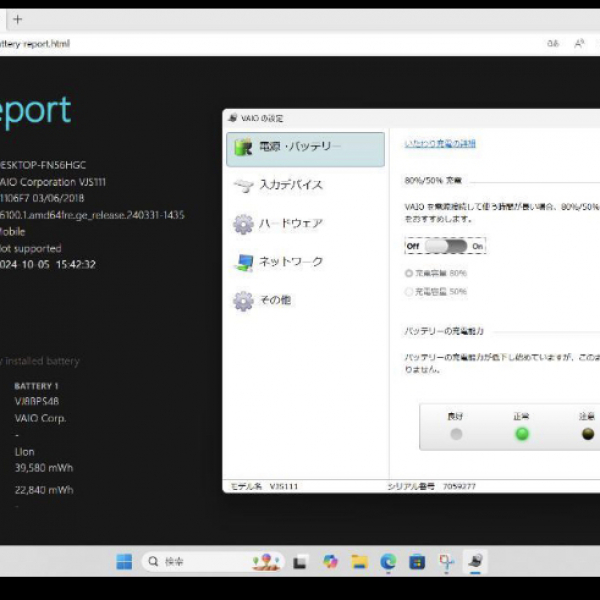Click full charge capacity 22,840 mWh

(x=44, y=490)
